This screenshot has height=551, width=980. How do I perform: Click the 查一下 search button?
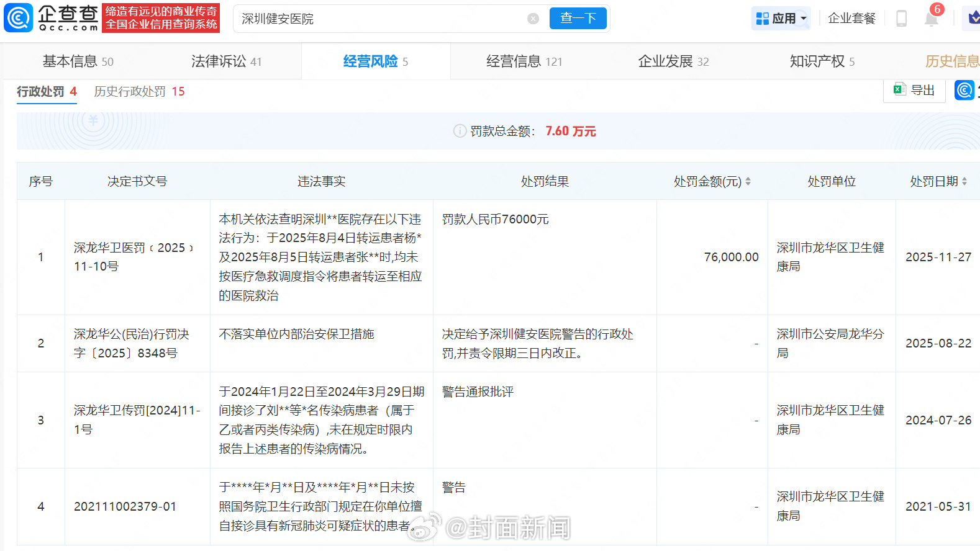coord(578,19)
